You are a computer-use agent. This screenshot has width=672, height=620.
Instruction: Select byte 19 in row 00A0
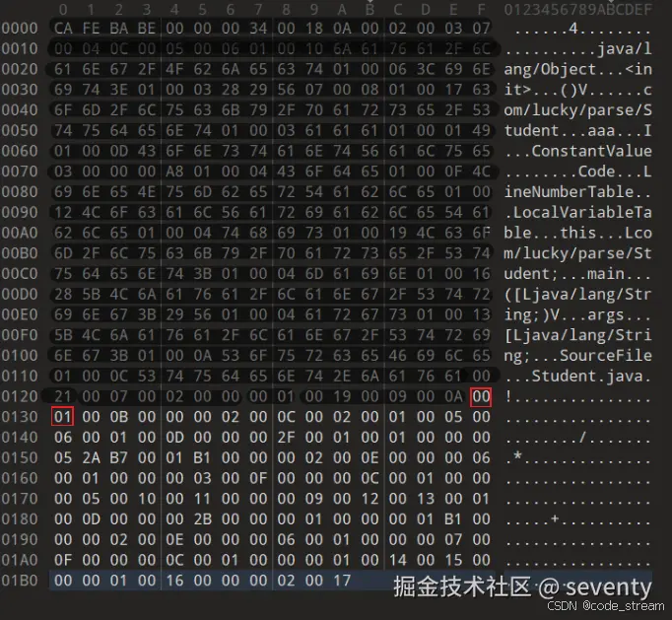[397, 233]
